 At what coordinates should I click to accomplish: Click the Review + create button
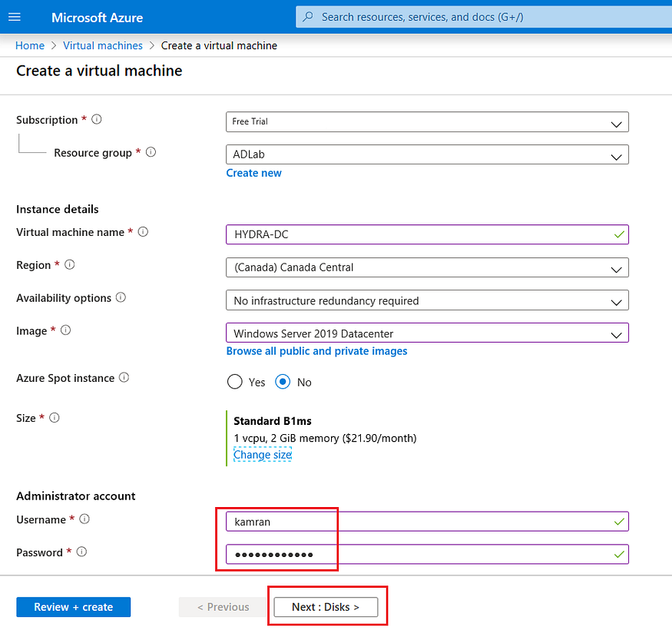pyautogui.click(x=73, y=607)
